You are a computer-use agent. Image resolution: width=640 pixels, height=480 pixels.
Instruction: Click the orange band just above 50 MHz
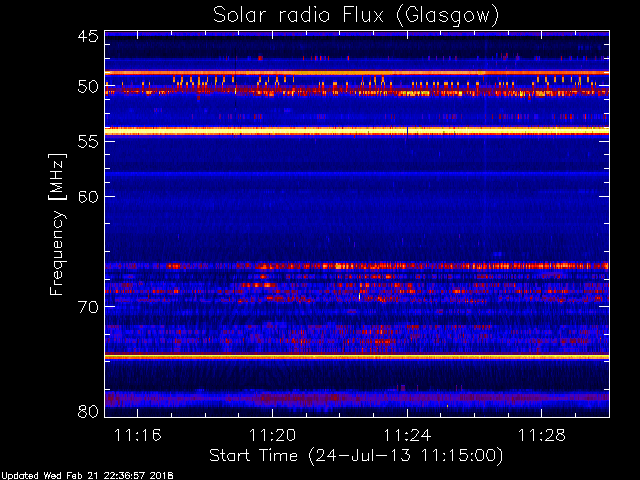pyautogui.click(x=357, y=73)
